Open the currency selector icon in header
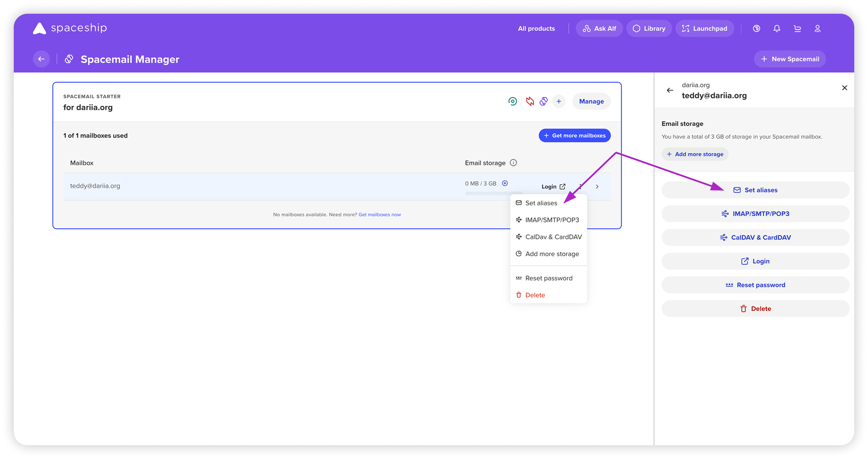Image resolution: width=868 pixels, height=459 pixels. [x=756, y=29]
